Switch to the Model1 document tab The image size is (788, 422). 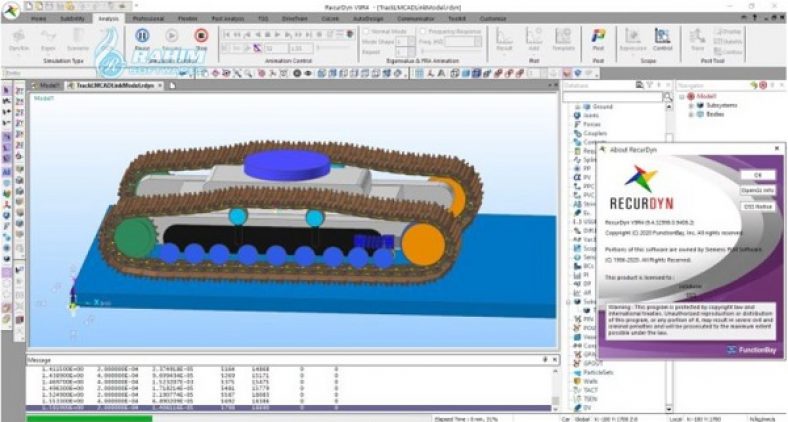47,85
